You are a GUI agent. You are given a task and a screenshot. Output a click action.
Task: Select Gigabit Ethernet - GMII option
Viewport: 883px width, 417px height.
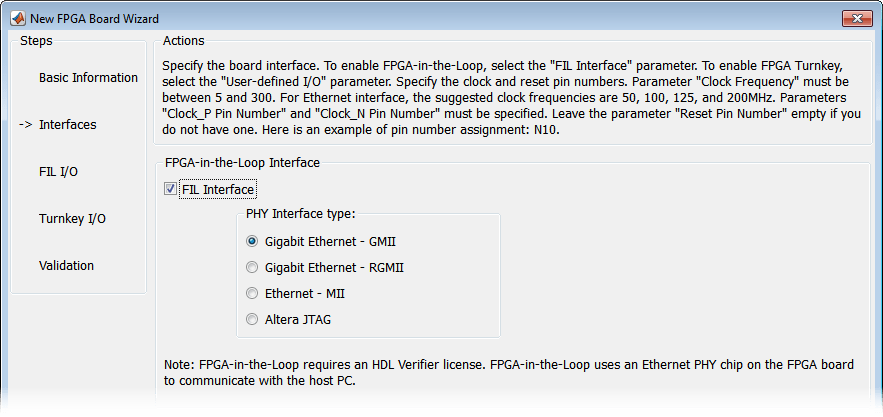(252, 242)
